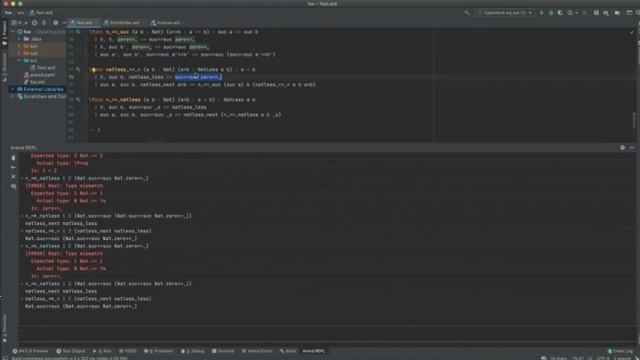Open the Tool Output tool window
This screenshot has width=640, height=360.
click(71, 351)
